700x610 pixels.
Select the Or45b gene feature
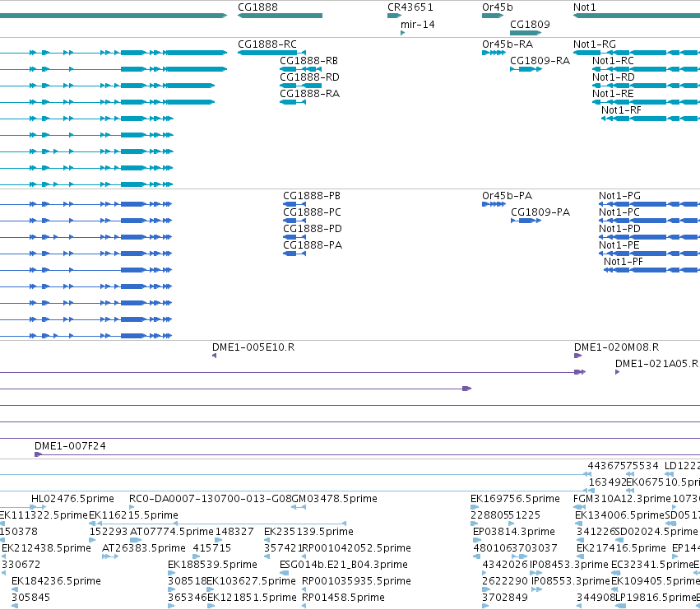tap(493, 16)
